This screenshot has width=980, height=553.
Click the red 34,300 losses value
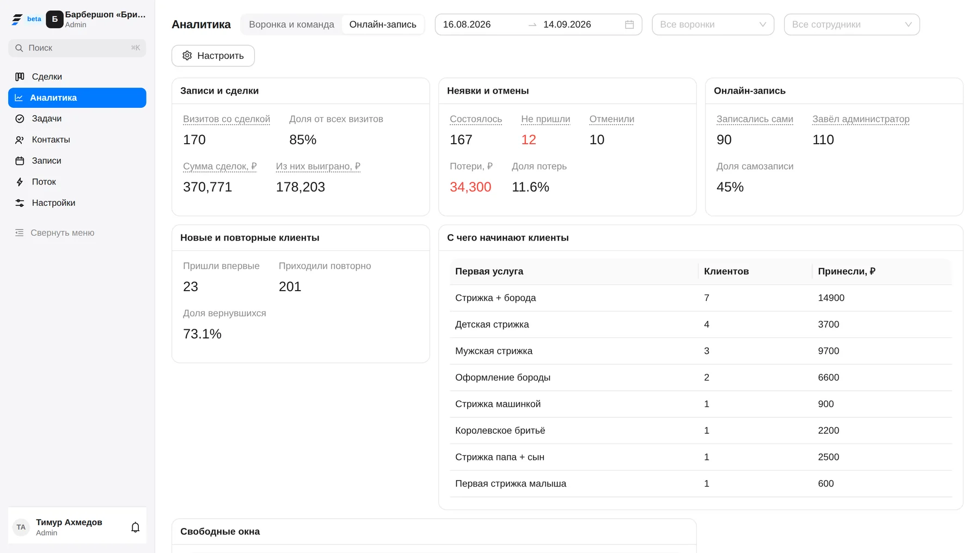[x=470, y=187]
